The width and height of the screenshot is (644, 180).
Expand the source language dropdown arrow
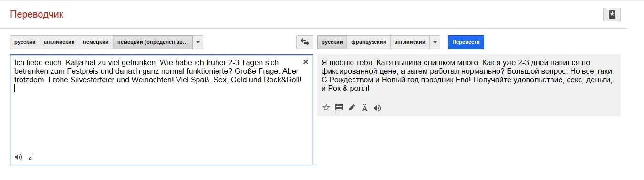click(198, 42)
